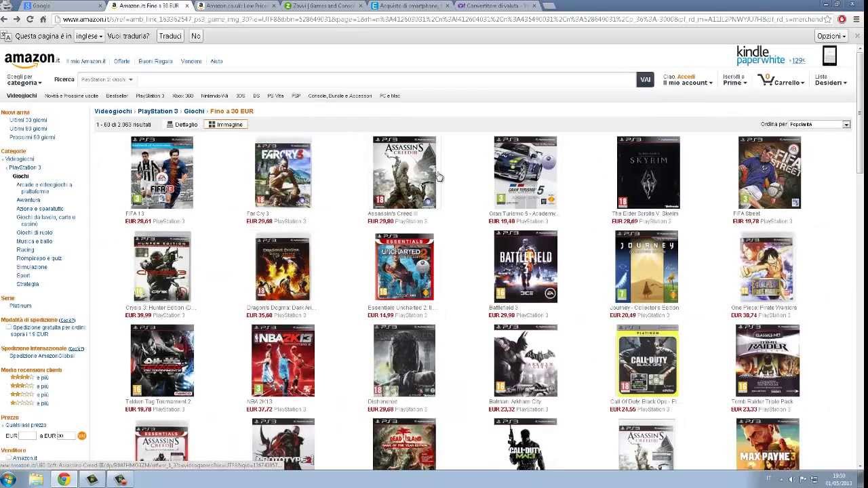Open search category PlayStation 3 Giochi dropdown
868x488 pixels.
pyautogui.click(x=106, y=79)
